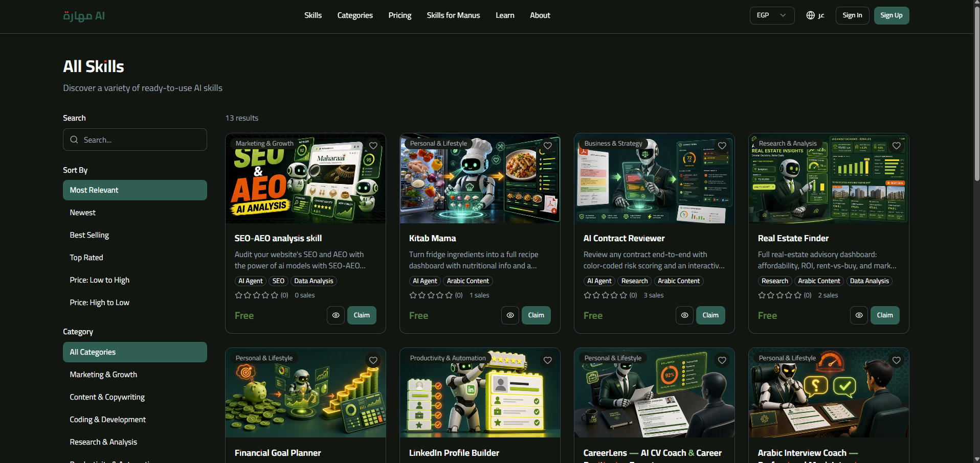The height and width of the screenshot is (463, 980).
Task: Click the Sign Up button
Action: [x=892, y=15]
